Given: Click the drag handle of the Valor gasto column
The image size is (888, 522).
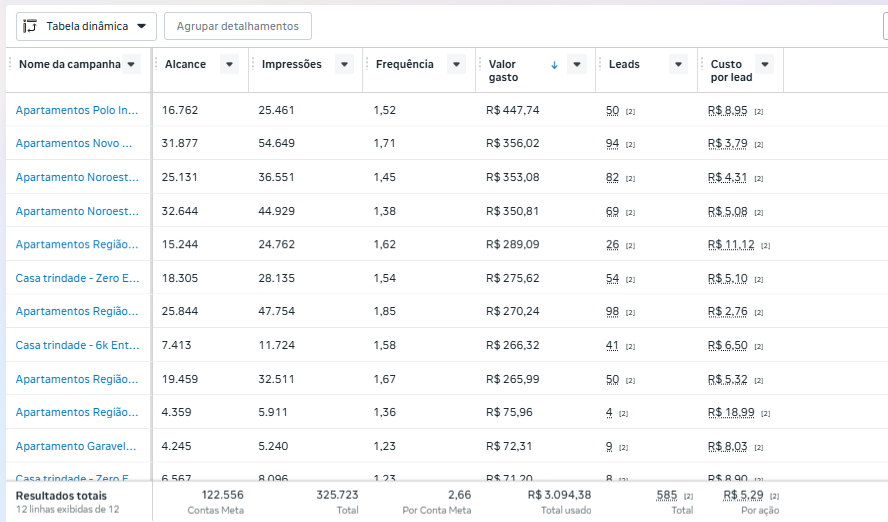Looking at the screenshot, I should [x=480, y=64].
